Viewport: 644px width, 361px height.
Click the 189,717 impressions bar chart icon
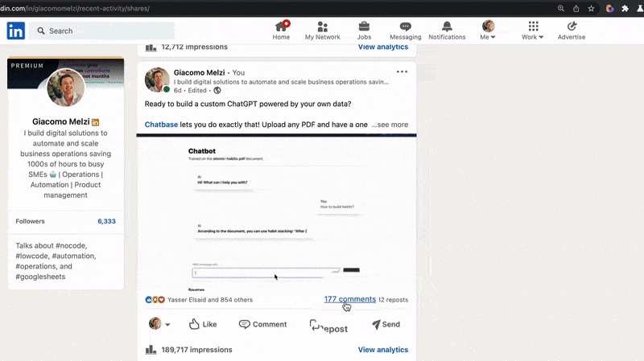(x=151, y=350)
